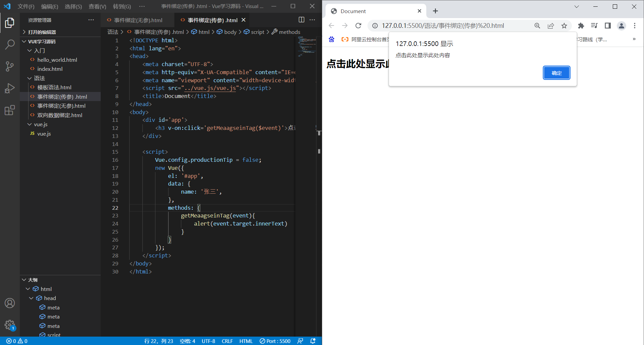Viewport: 644px width, 345px height.
Task: Share this page from Chrome address bar
Action: click(551, 26)
